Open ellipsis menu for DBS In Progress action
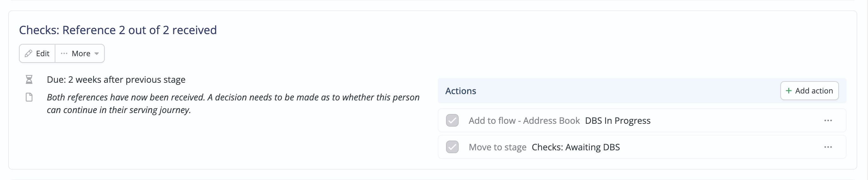This screenshot has width=868, height=180. click(828, 120)
